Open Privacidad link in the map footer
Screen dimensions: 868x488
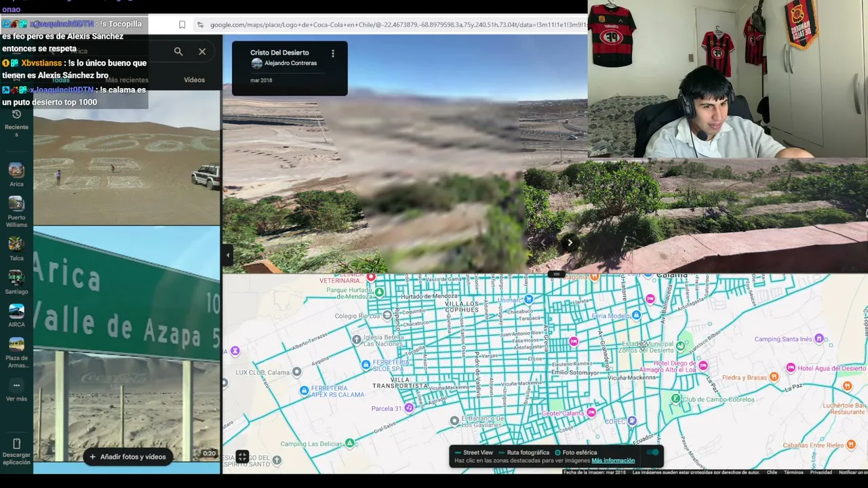click(x=821, y=472)
